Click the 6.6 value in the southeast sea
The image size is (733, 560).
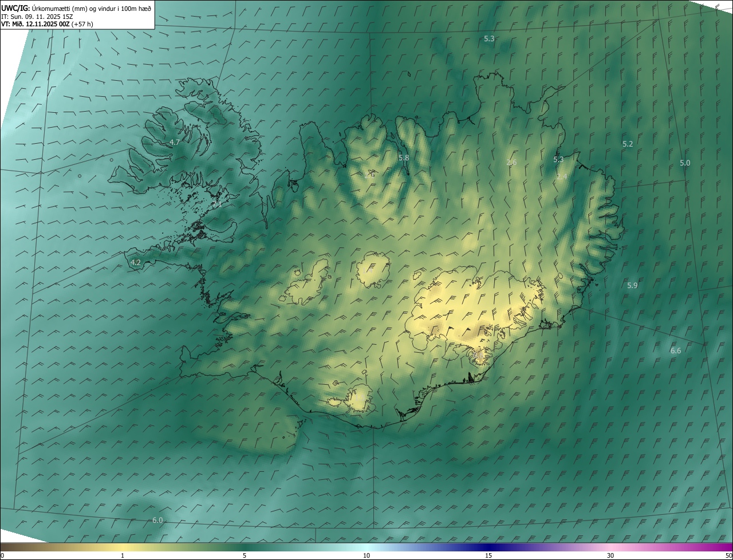676,350
